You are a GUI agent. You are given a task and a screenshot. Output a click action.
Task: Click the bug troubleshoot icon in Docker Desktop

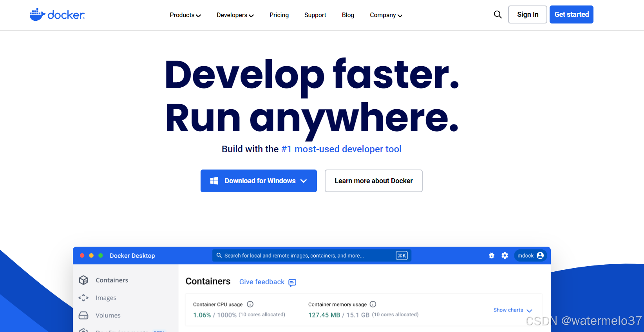tap(492, 256)
